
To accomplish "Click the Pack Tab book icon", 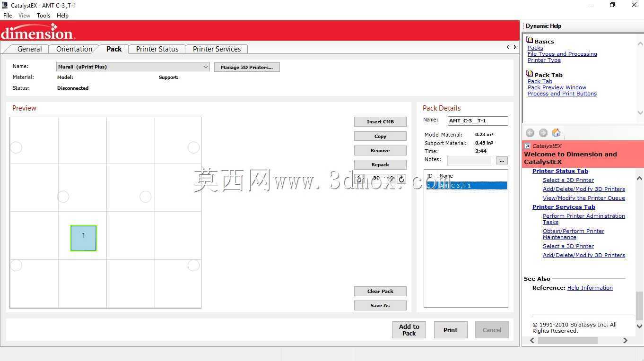I will [530, 74].
